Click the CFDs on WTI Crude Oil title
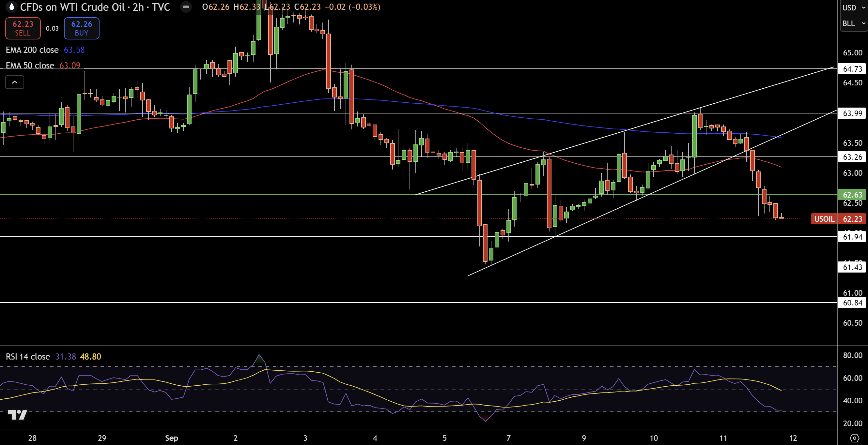Viewport: 868px width, 445px height. tap(72, 7)
